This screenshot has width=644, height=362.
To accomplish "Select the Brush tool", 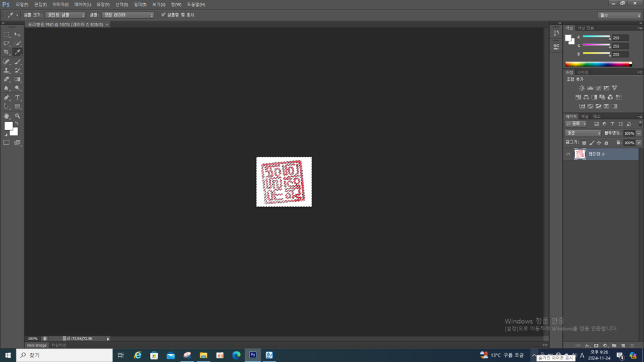I will tap(18, 62).
